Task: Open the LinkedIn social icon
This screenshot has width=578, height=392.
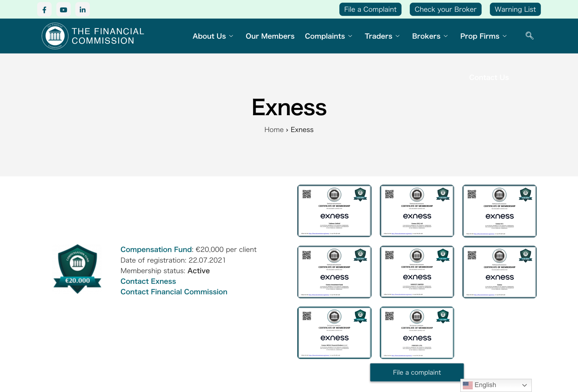Action: [x=83, y=9]
